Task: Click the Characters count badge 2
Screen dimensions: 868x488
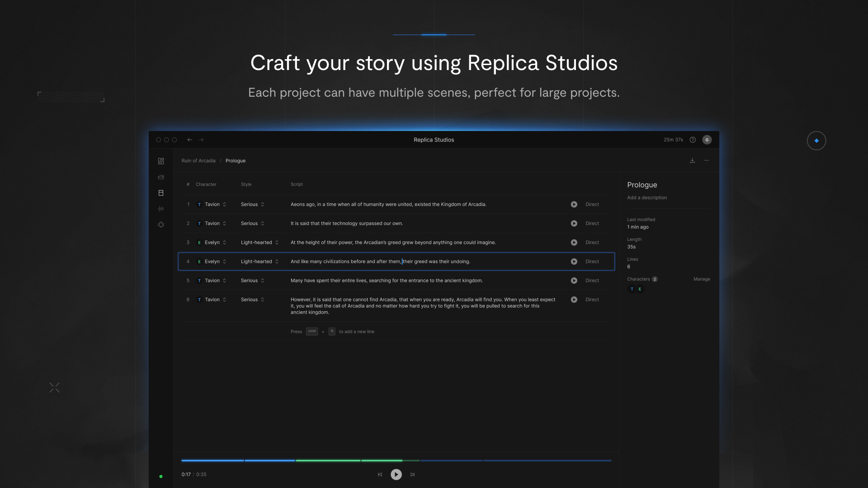Action: click(x=655, y=279)
